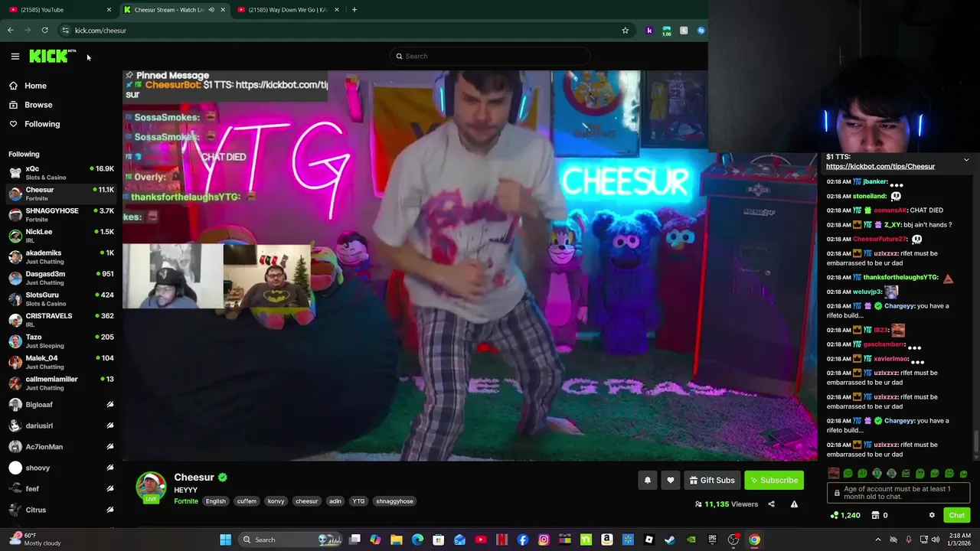Select the cuffem tag
980x551 pixels.
[247, 501]
